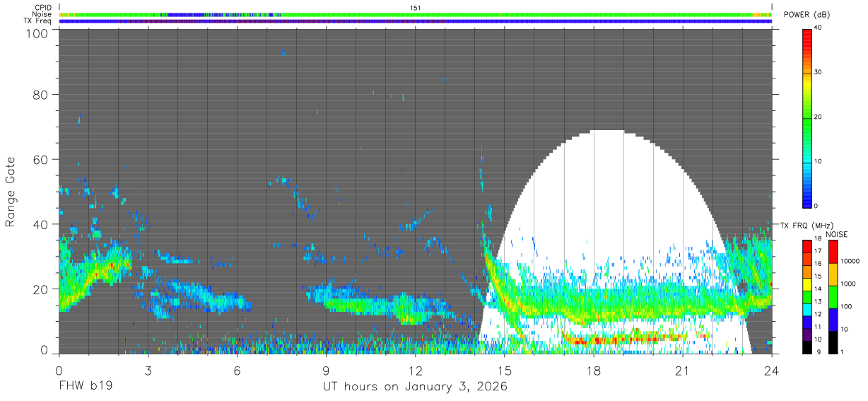Click the TX frequency color scale bar
The width and height of the screenshot is (868, 401).
(807, 297)
